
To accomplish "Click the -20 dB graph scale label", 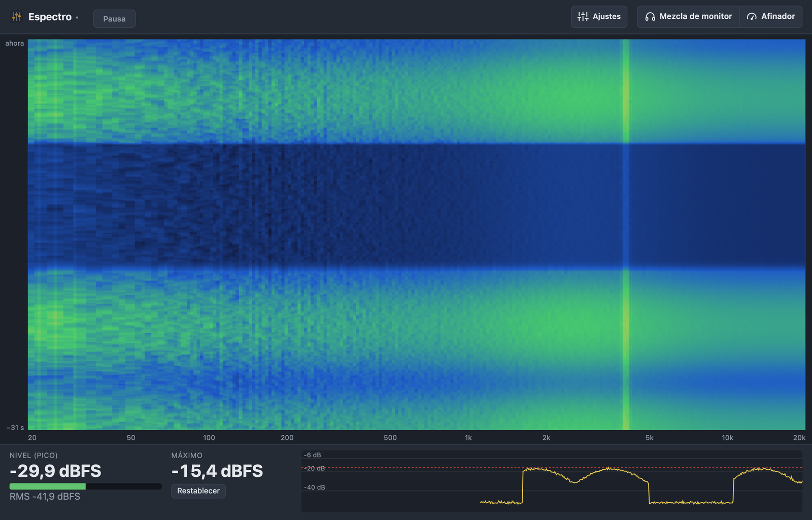I will [315, 469].
